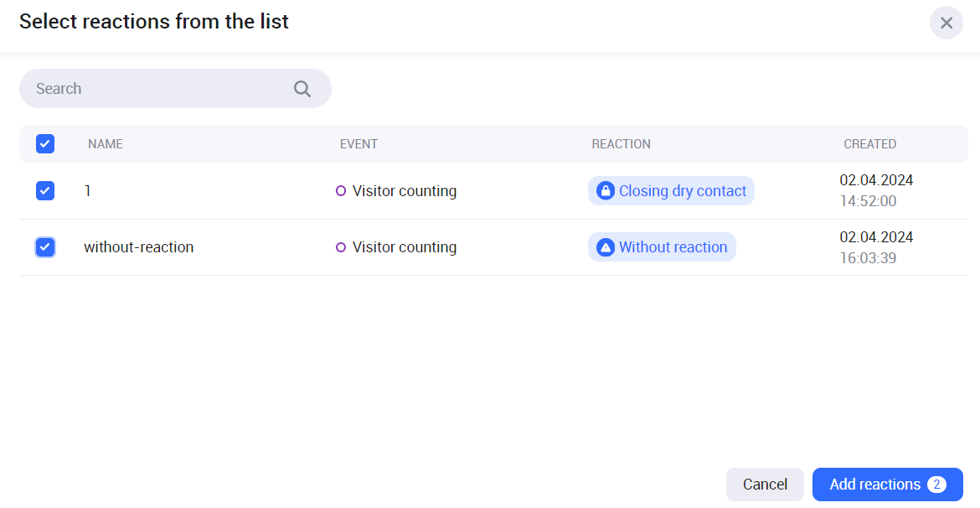Click the count badge on Add reactions
The image size is (980, 508).
936,485
